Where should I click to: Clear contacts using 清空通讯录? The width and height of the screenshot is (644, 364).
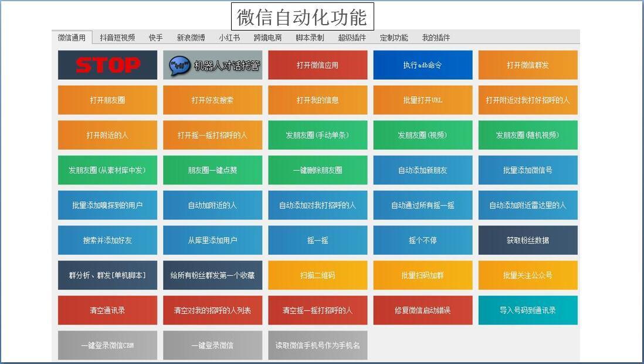tap(107, 311)
